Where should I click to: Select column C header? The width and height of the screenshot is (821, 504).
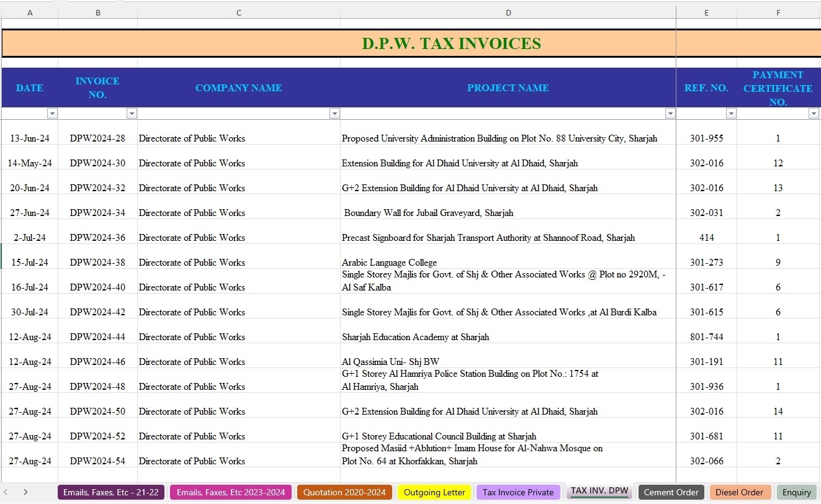239,13
